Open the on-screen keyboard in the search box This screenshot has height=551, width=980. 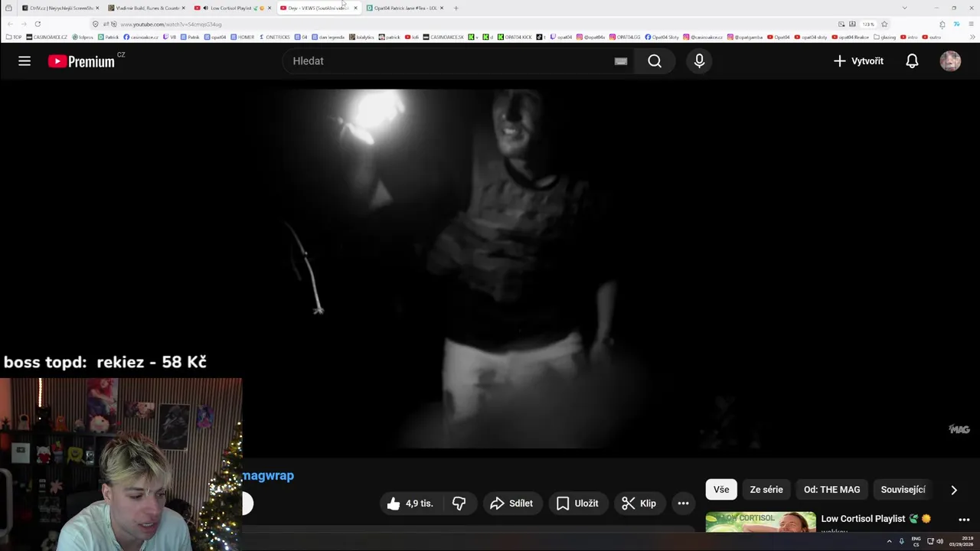621,61
